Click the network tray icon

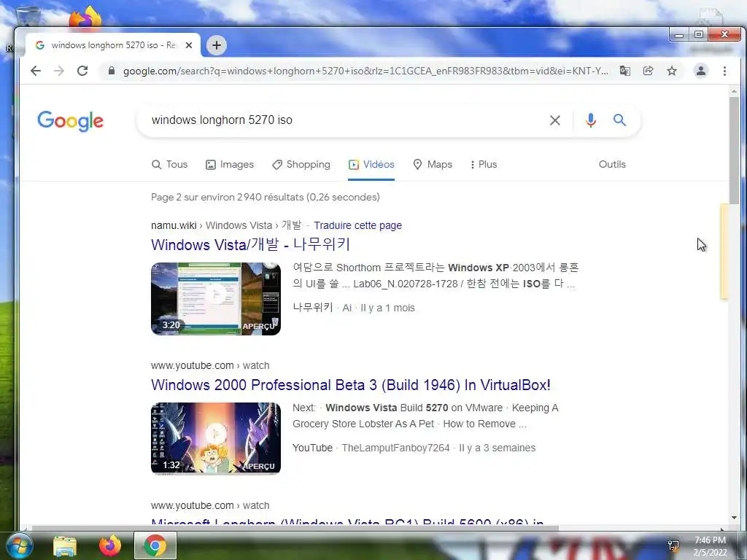tap(673, 545)
